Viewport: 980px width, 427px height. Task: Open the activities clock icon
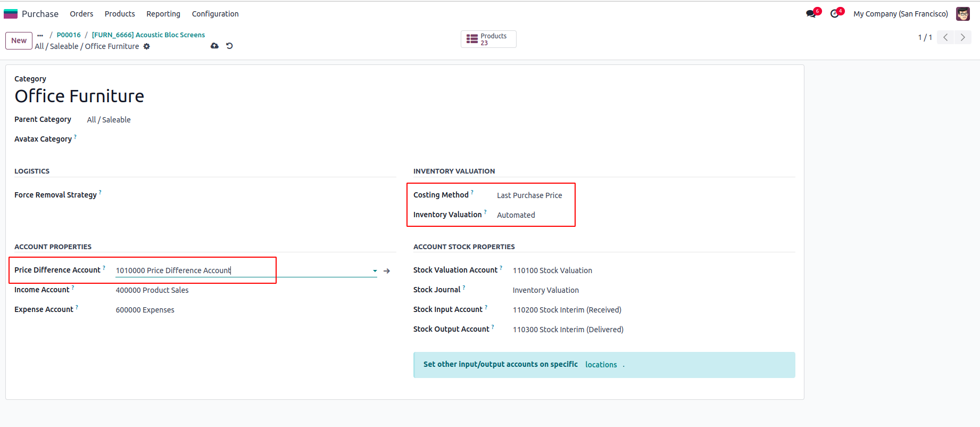coord(835,14)
